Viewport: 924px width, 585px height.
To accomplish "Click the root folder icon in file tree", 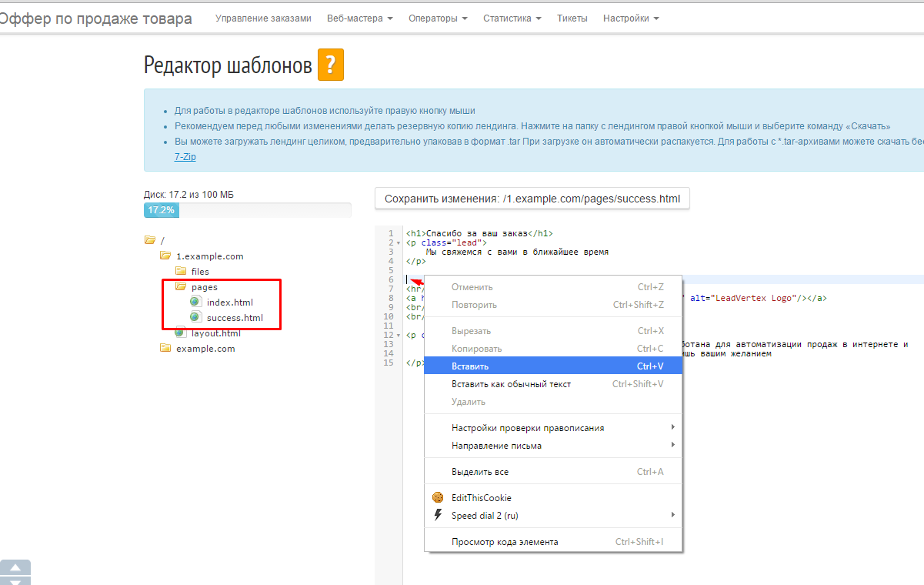I will pos(149,240).
